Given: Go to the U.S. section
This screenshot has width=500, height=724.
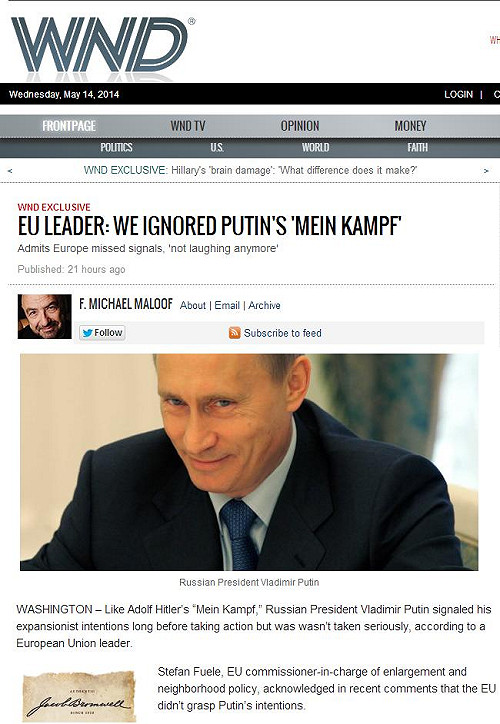Looking at the screenshot, I should (x=217, y=147).
